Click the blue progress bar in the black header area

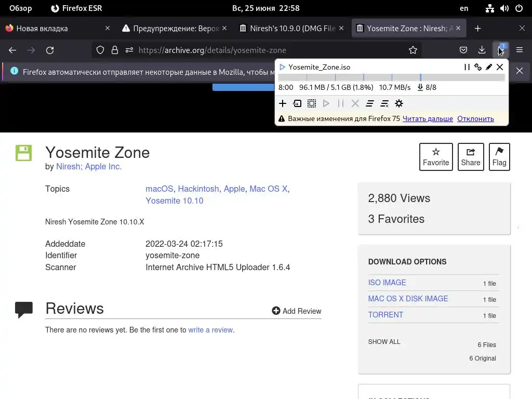point(243,87)
